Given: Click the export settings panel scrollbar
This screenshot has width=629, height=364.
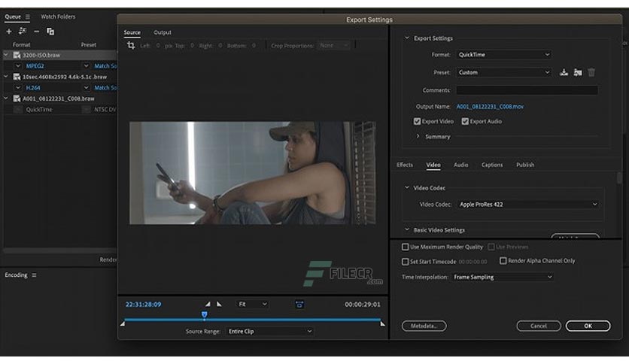Looking at the screenshot, I should [619, 177].
